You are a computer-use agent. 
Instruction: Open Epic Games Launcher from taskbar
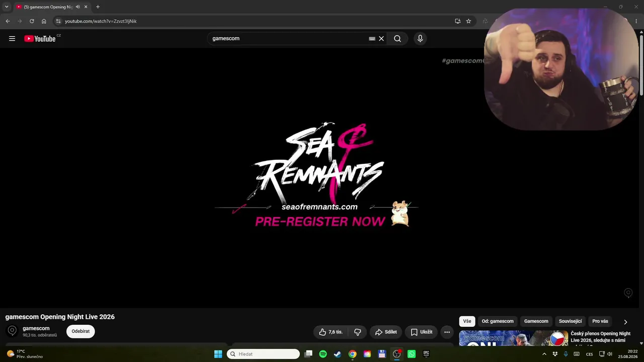[426, 354]
